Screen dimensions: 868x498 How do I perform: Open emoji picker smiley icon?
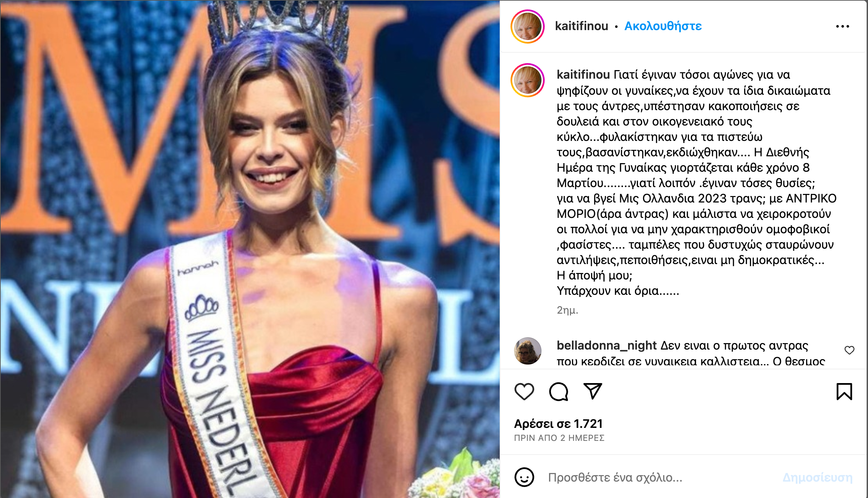click(524, 477)
